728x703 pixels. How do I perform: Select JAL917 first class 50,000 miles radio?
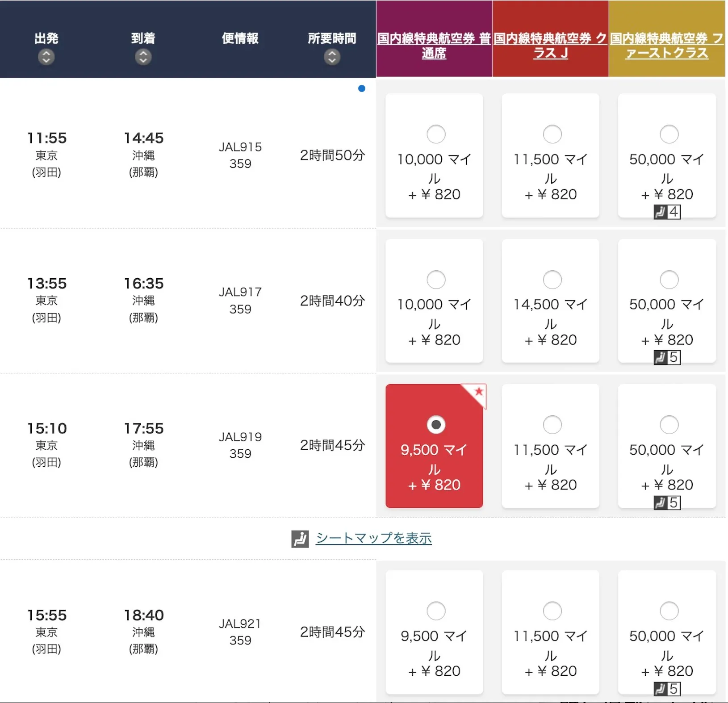pos(669,280)
